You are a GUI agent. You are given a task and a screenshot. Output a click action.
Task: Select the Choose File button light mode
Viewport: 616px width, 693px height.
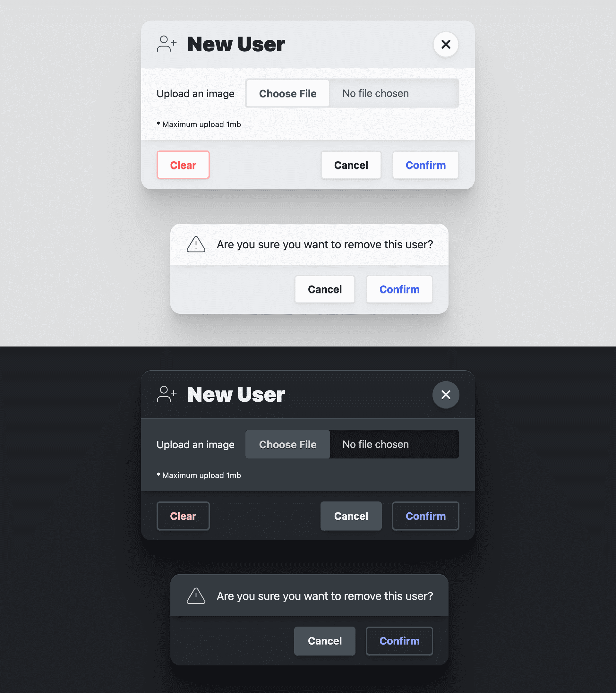(x=287, y=93)
